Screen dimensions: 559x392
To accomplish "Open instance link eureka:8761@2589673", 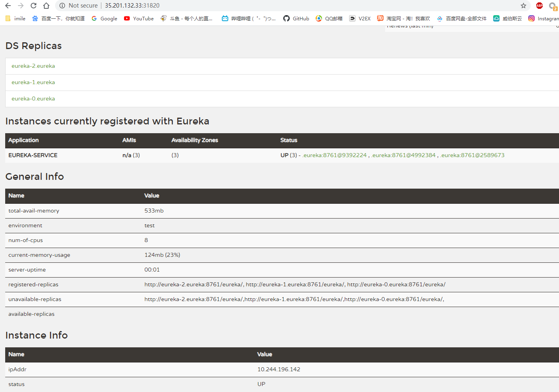I will [x=472, y=155].
